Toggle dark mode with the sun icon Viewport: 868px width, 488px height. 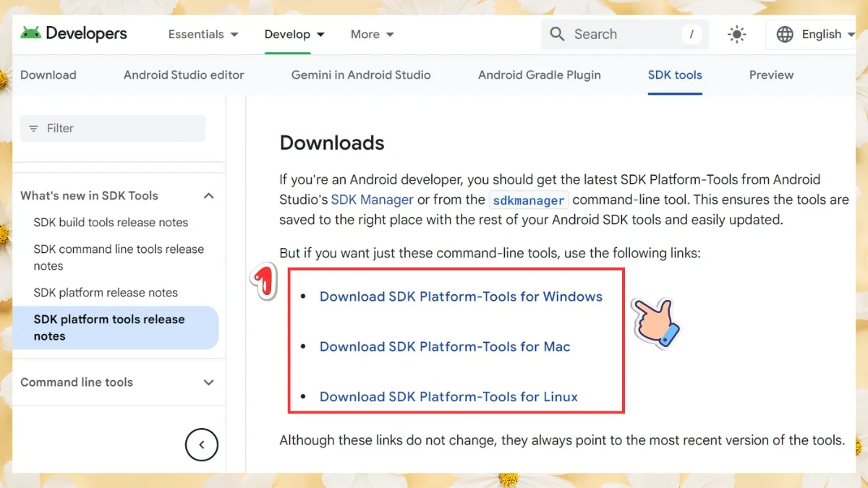(736, 34)
